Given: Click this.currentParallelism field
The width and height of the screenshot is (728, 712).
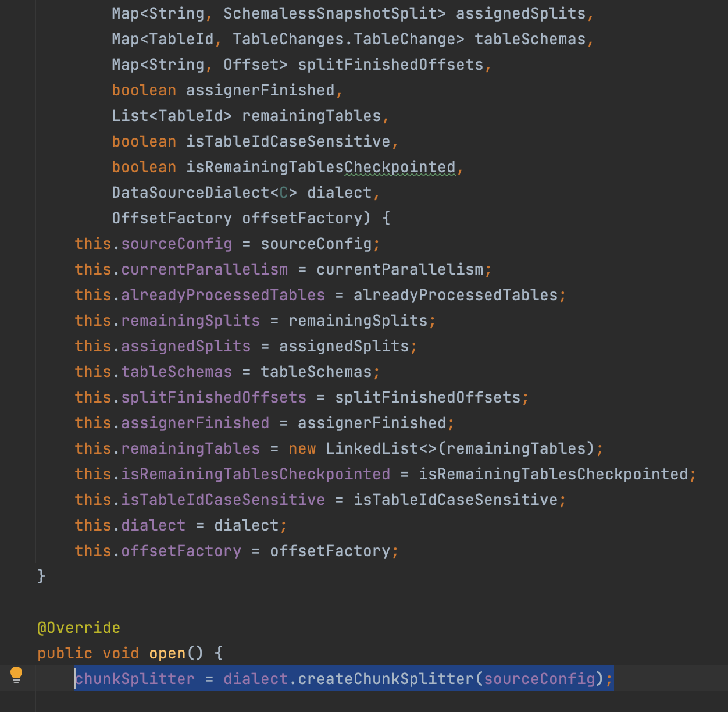Looking at the screenshot, I should (181, 269).
